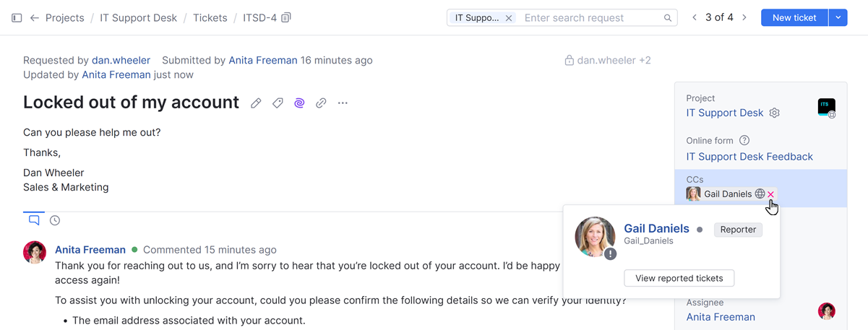Switch to the history clock tab
The image size is (868, 330).
[x=55, y=220]
